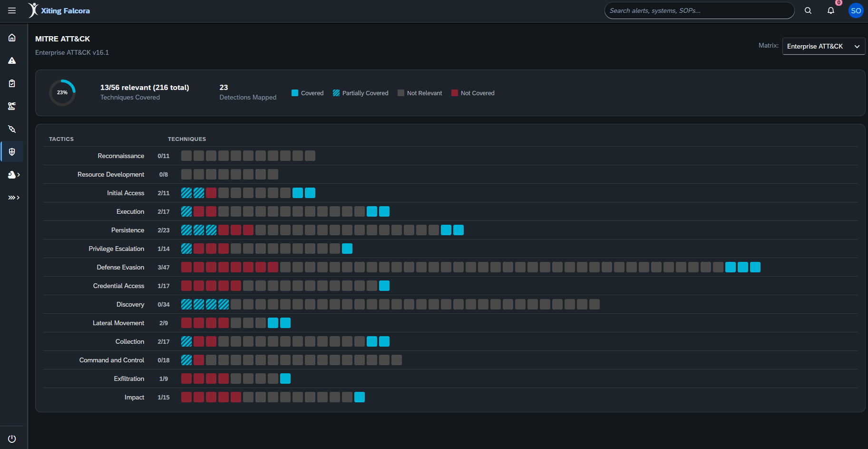
Task: Click the TACTICS column header
Action: tap(61, 139)
